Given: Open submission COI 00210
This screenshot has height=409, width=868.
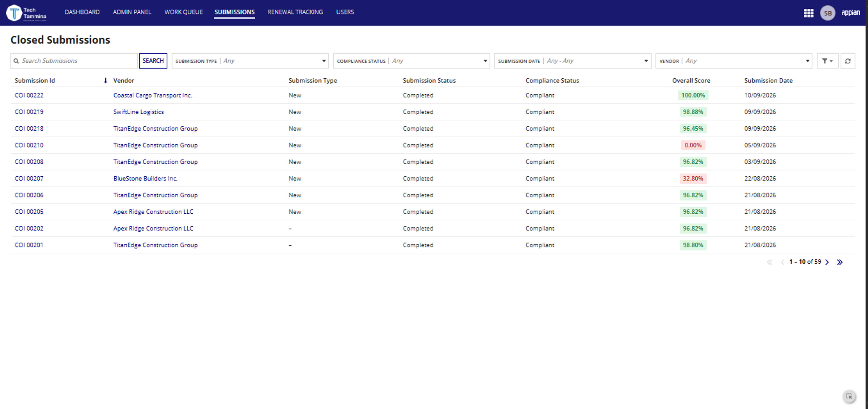Looking at the screenshot, I should [x=29, y=145].
